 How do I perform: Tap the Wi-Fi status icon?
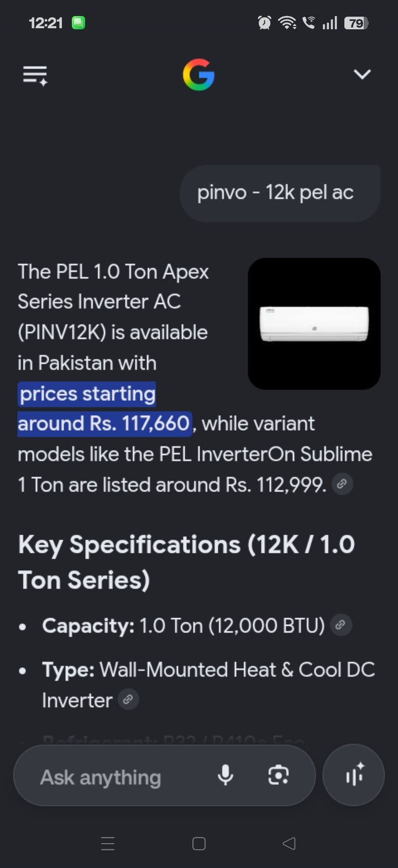pos(287,23)
